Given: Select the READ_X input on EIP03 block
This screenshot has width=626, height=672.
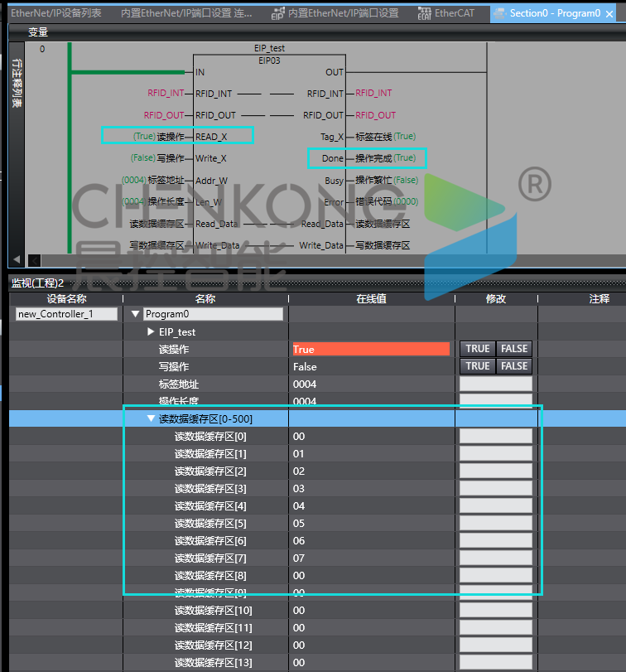Looking at the screenshot, I should (x=210, y=137).
